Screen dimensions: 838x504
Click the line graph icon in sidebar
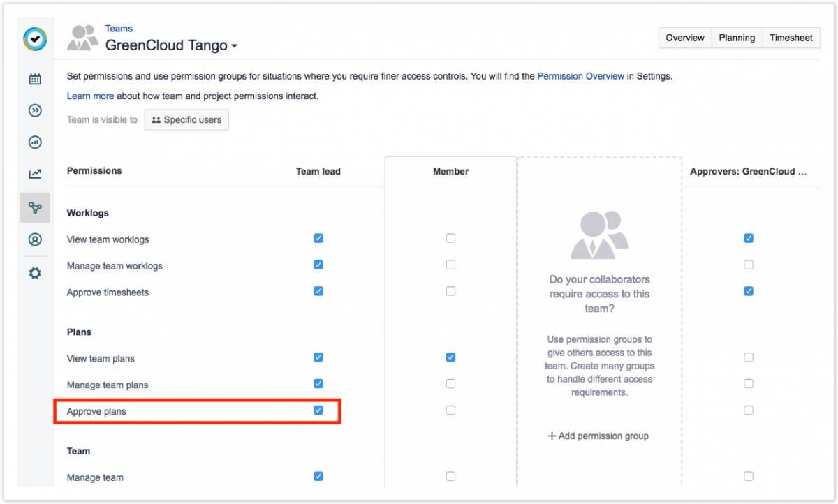pos(35,174)
